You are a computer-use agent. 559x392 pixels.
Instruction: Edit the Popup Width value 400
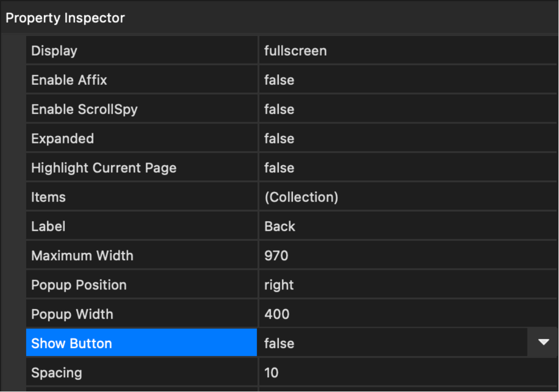pyautogui.click(x=277, y=315)
